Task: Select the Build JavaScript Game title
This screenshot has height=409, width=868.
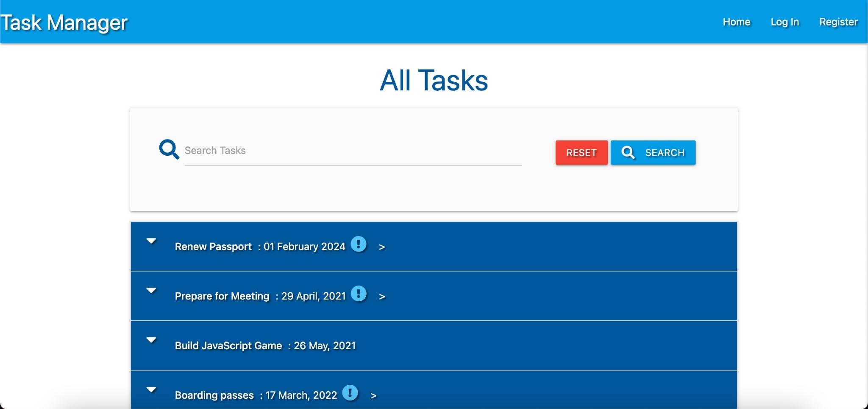Action: click(x=228, y=346)
